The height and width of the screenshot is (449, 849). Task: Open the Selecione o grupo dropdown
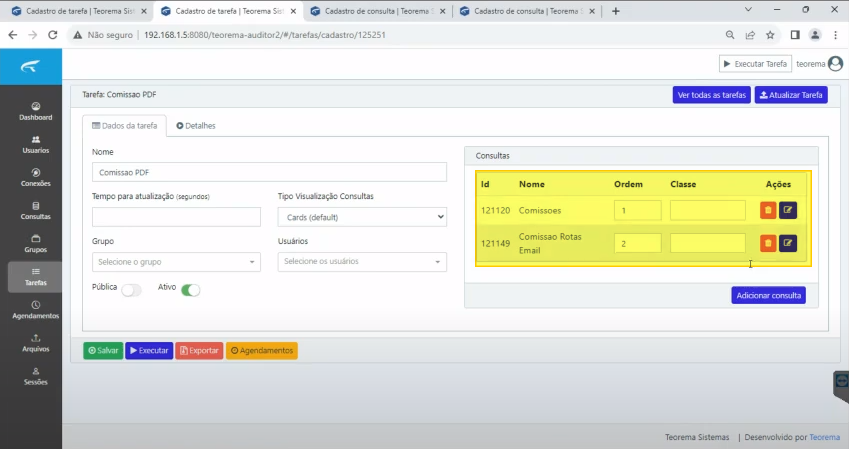177,262
